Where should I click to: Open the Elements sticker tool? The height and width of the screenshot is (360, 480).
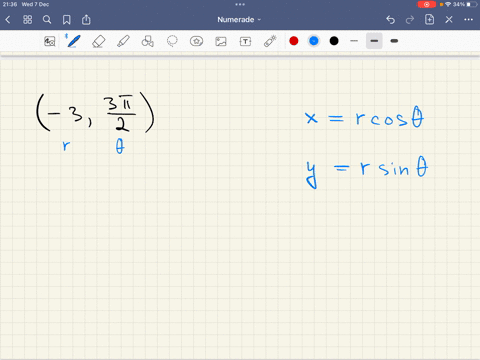click(x=196, y=41)
